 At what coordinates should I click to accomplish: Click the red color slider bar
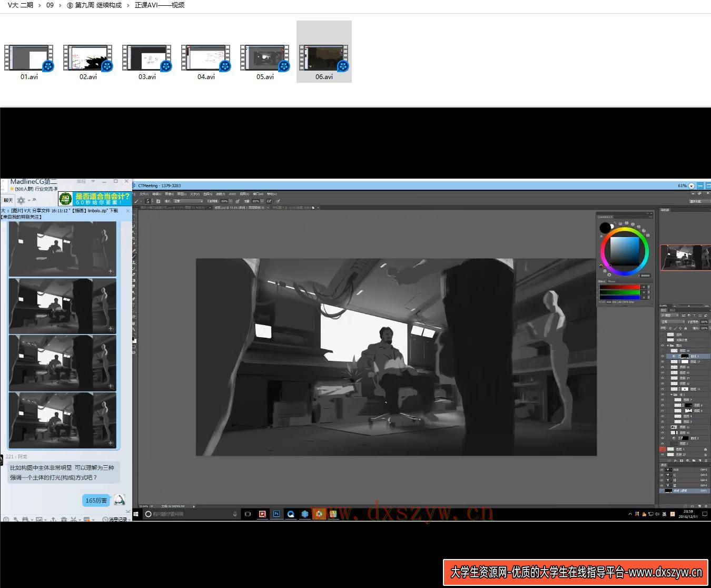[619, 287]
